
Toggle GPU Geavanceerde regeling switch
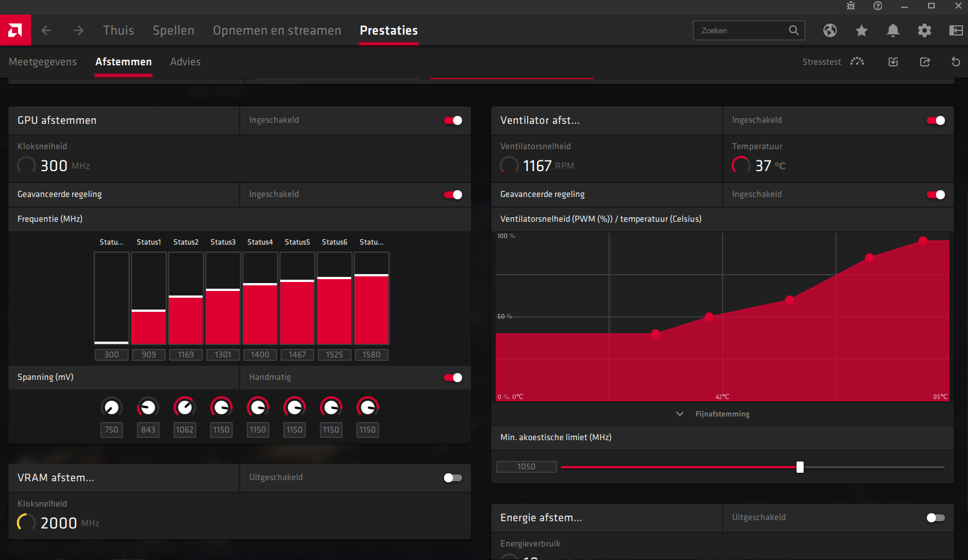[453, 195]
